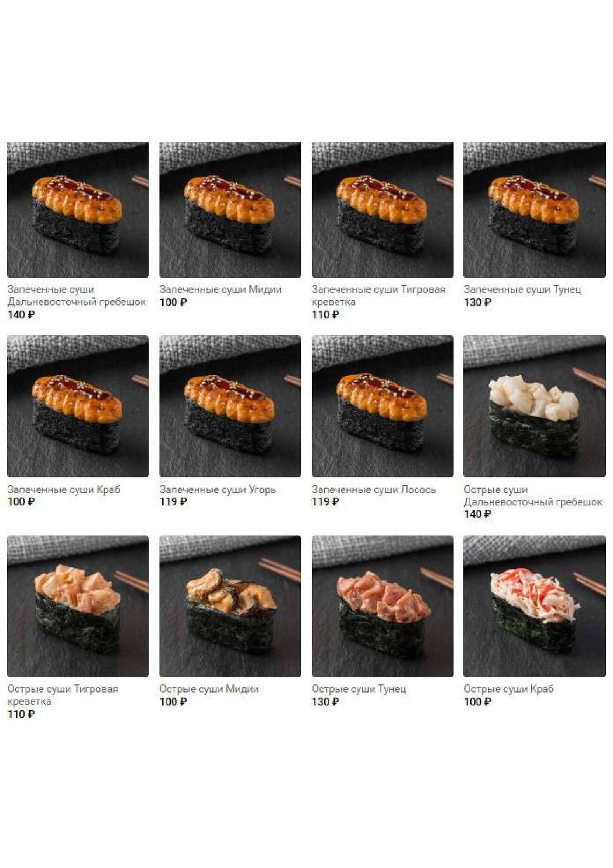View the Запеченные суши Лосось picture
The image size is (613, 868).
pyautogui.click(x=382, y=406)
